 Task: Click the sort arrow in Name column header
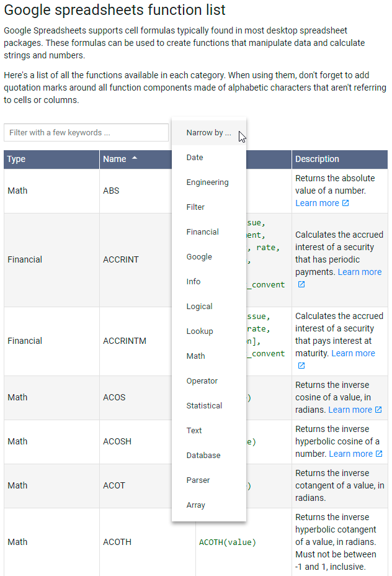(x=135, y=158)
